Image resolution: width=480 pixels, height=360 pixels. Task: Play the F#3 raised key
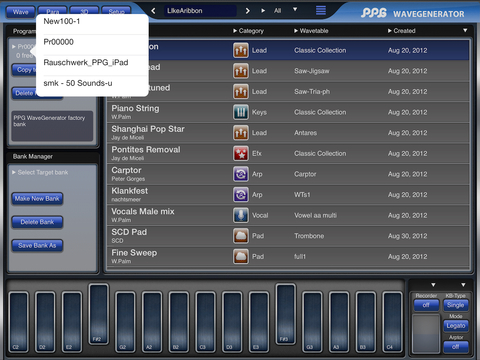pyautogui.click(x=286, y=314)
